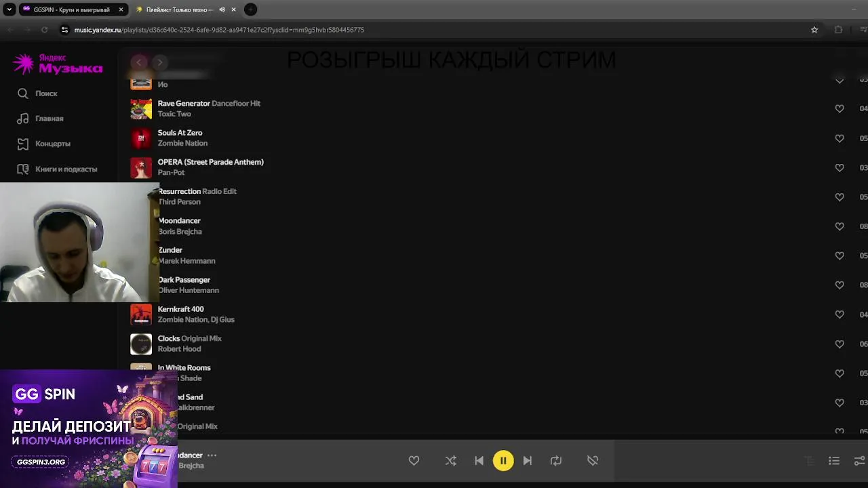The width and height of the screenshot is (868, 488).
Task: Open the browser extensions icon
Action: (x=838, y=30)
